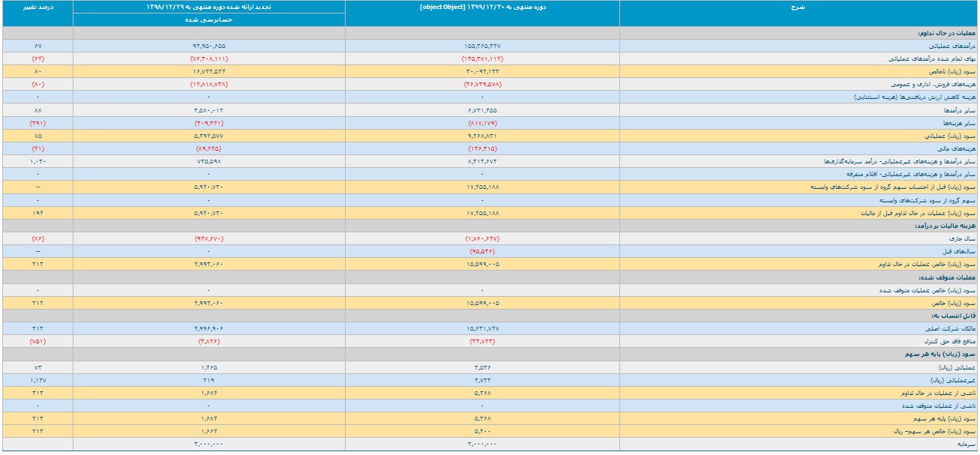Select the 1399/12/30 period column header
The height and width of the screenshot is (455, 980).
pos(482,7)
